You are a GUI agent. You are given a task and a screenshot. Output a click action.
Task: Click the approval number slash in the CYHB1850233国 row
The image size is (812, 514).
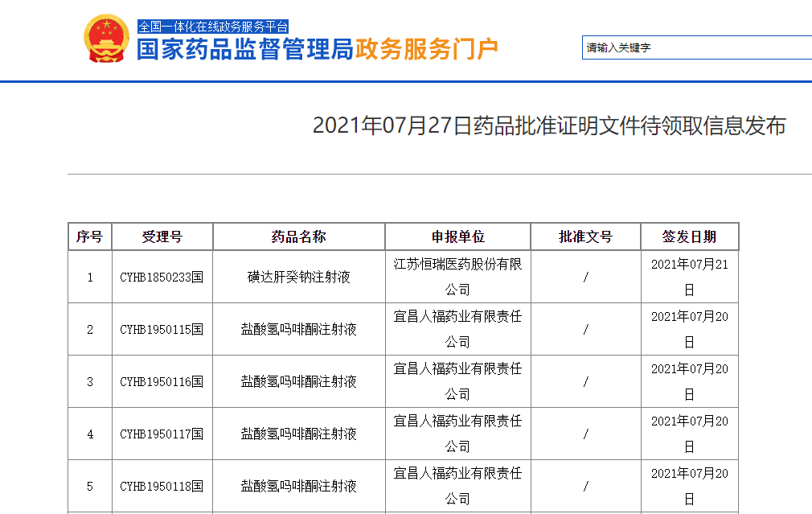pos(586,278)
